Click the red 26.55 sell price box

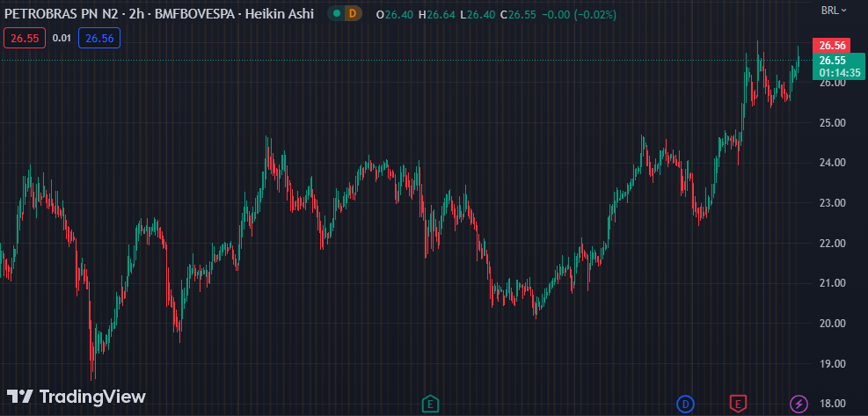pyautogui.click(x=25, y=38)
